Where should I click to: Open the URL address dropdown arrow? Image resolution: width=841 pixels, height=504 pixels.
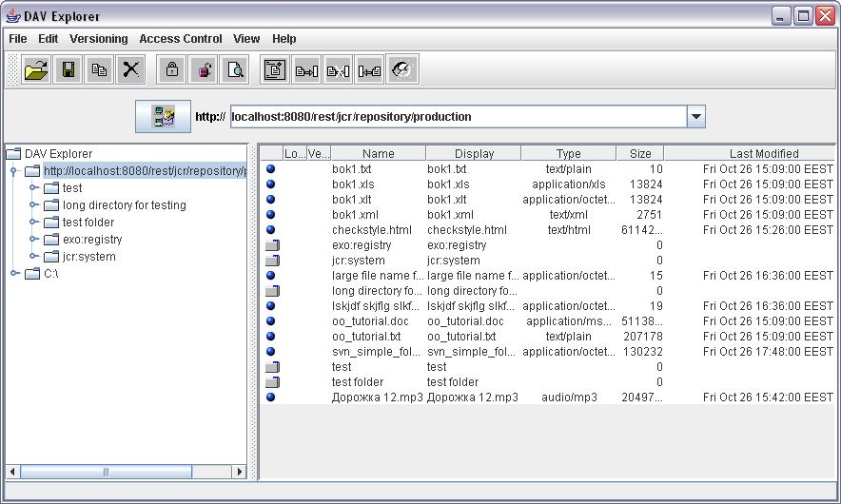695,117
